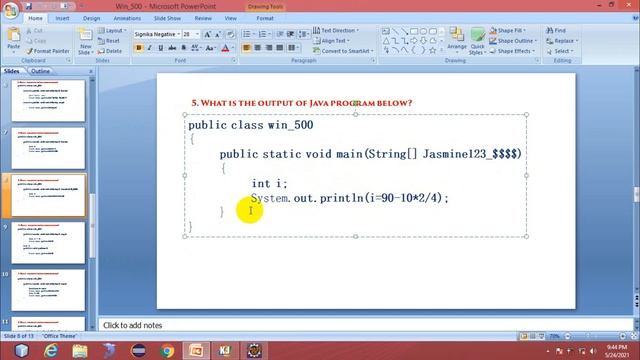The height and width of the screenshot is (360, 640).
Task: Open Shape Fill options
Action: [508, 31]
